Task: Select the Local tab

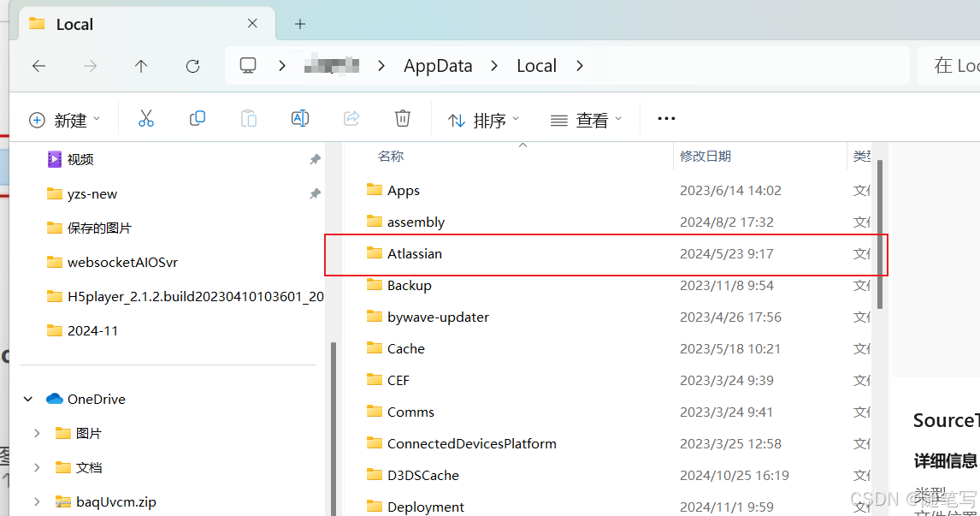Action: pyautogui.click(x=145, y=24)
